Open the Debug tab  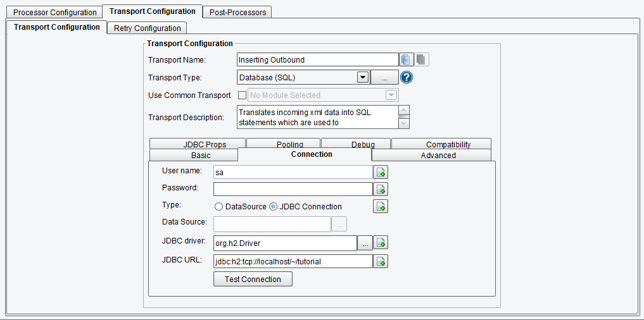click(356, 144)
